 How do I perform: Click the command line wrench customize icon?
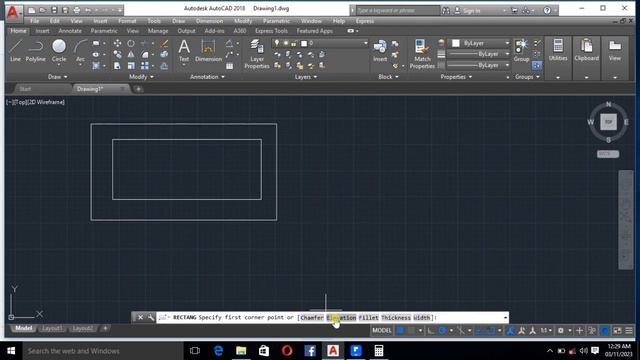pyautogui.click(x=151, y=317)
